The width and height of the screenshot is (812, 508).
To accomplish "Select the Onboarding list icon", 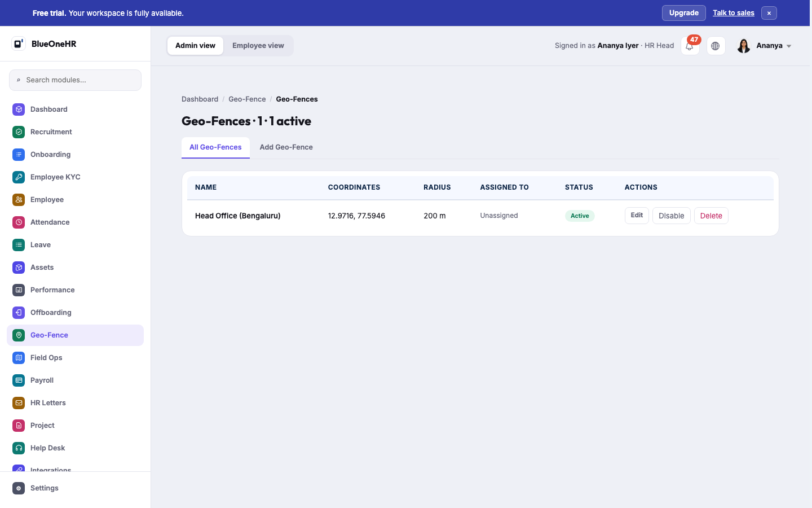I will click(19, 155).
